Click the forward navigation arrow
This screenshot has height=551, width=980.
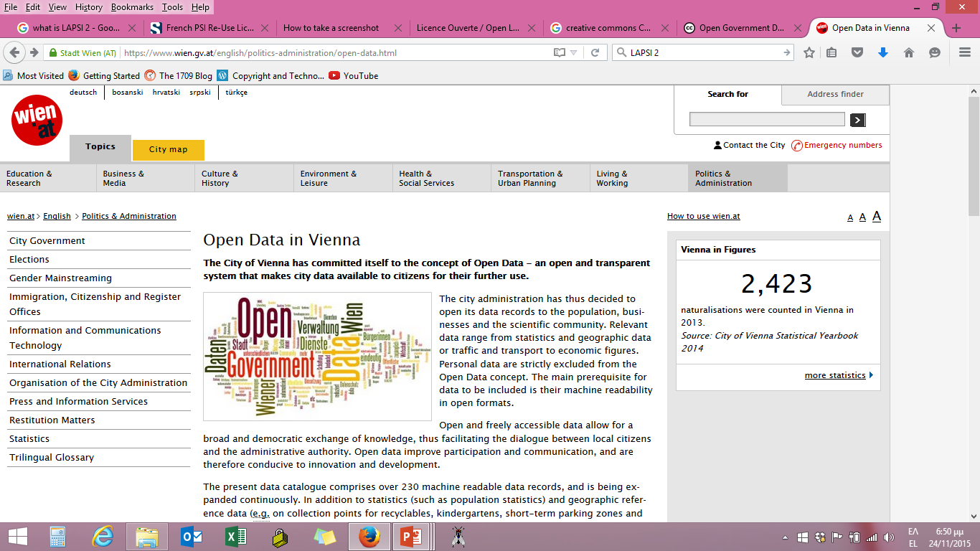click(34, 52)
